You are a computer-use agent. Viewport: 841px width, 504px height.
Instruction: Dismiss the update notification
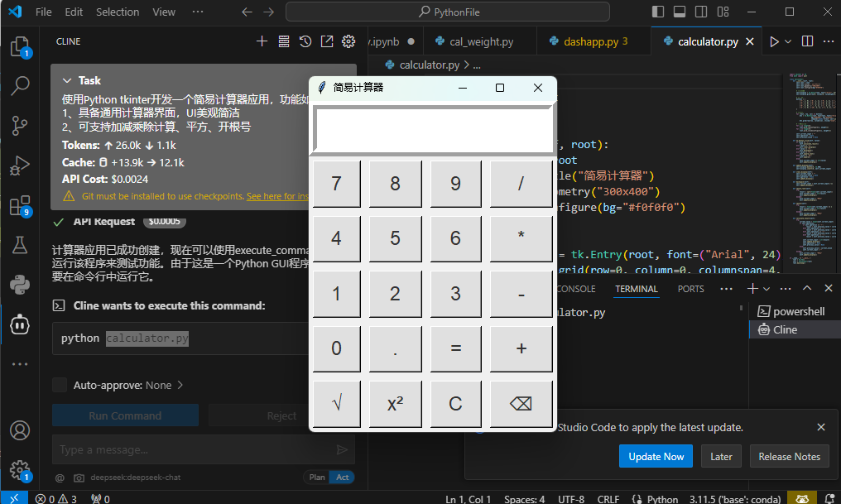[x=820, y=427]
